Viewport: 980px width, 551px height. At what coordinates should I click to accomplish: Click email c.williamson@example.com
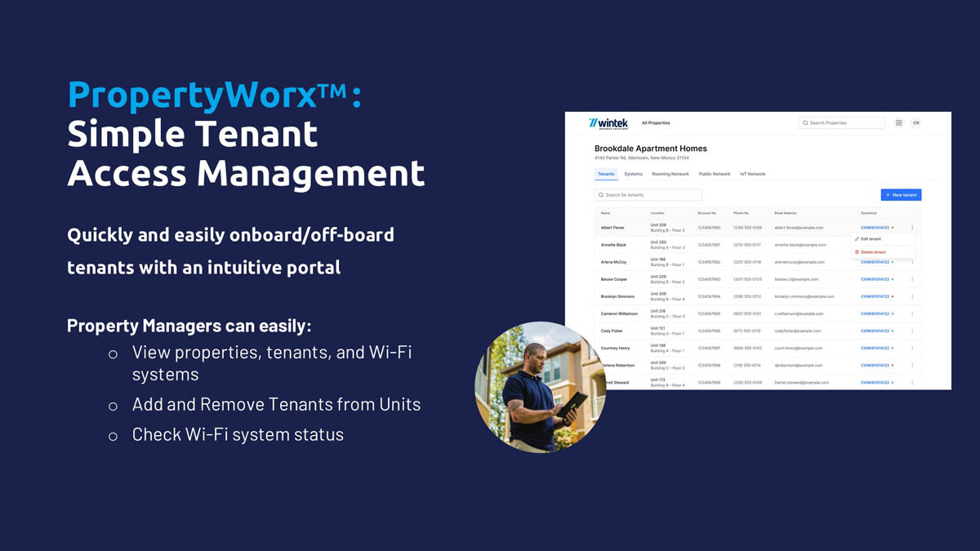[x=799, y=313]
